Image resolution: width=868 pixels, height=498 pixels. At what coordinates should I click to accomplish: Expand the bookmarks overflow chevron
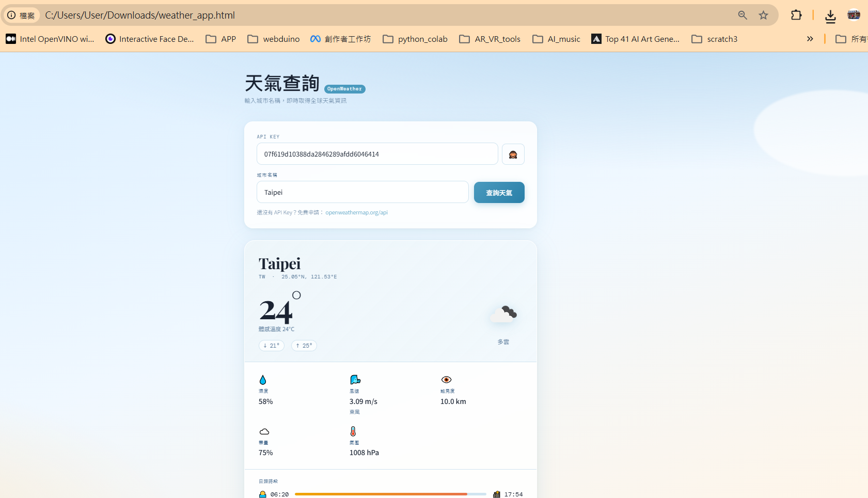click(810, 39)
